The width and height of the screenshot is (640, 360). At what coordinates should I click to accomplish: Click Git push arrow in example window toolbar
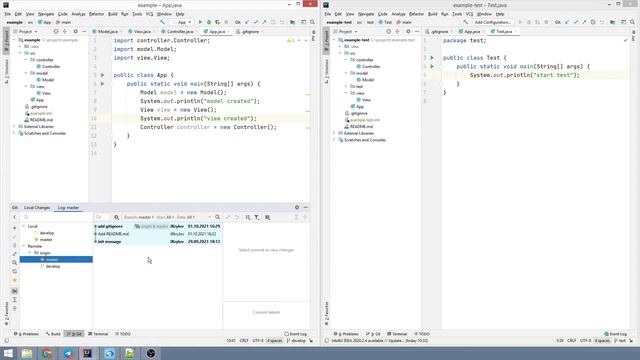click(264, 22)
